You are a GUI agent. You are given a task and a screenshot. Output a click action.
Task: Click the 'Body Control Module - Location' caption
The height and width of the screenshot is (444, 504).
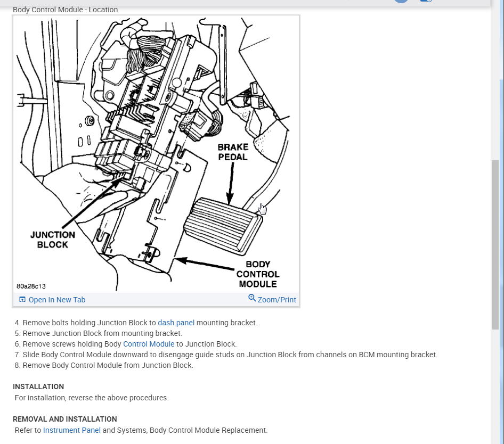65,10
